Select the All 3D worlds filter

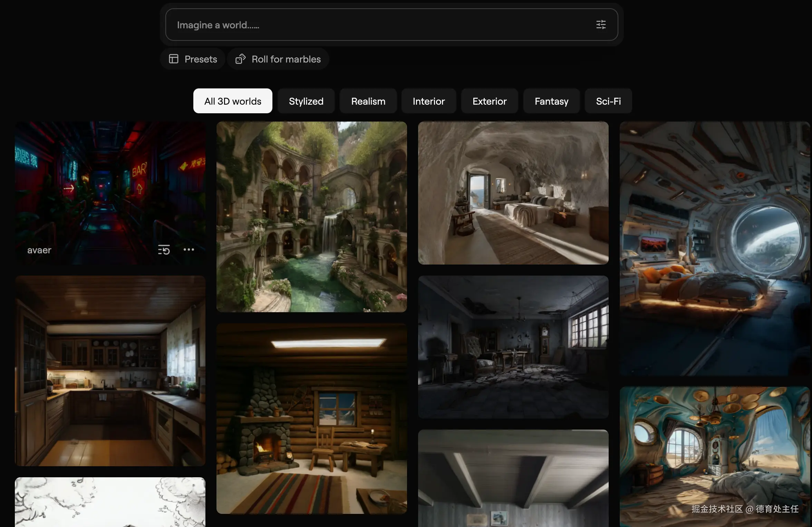click(x=233, y=101)
